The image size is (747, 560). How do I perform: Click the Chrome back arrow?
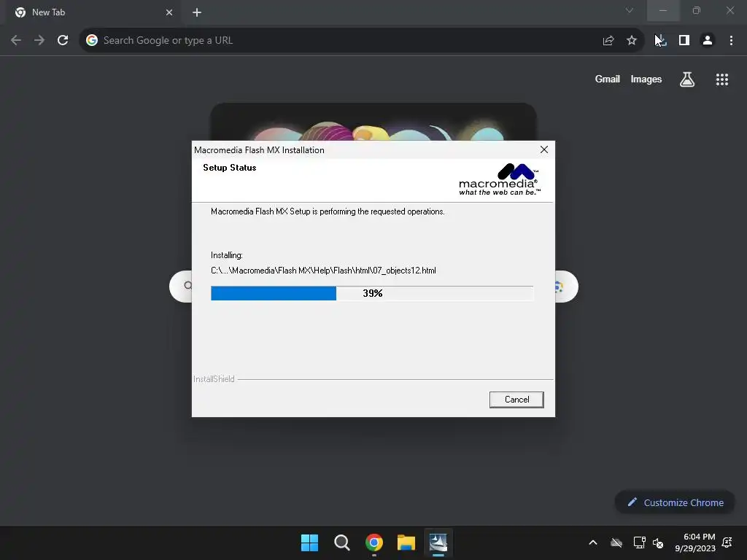pos(16,41)
